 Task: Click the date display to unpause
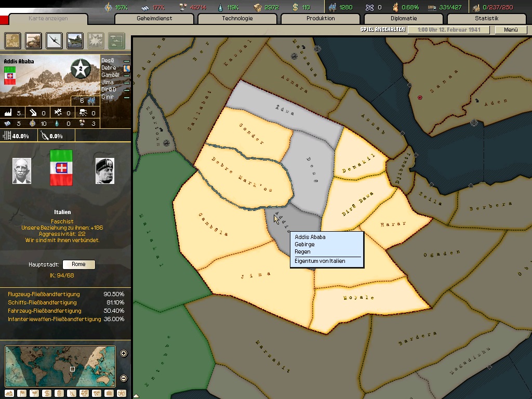click(x=449, y=30)
